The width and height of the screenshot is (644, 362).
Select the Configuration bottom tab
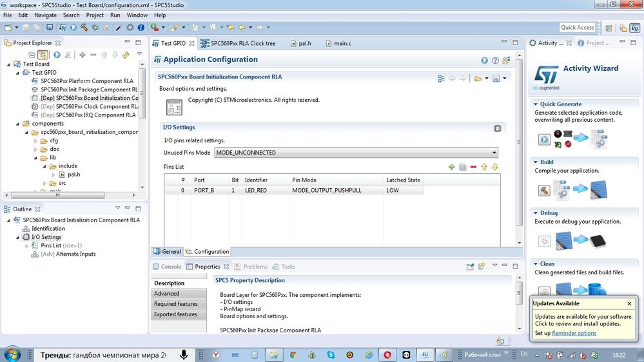pos(208,252)
